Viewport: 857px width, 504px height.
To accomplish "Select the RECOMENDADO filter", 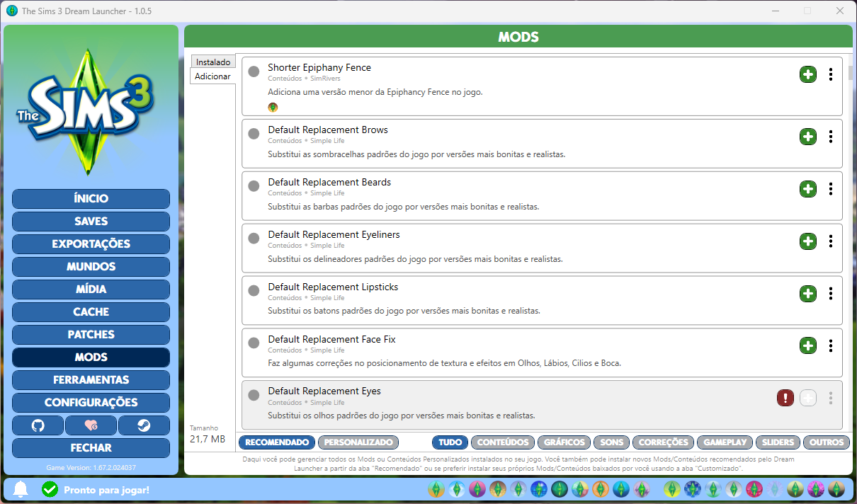I will [277, 442].
